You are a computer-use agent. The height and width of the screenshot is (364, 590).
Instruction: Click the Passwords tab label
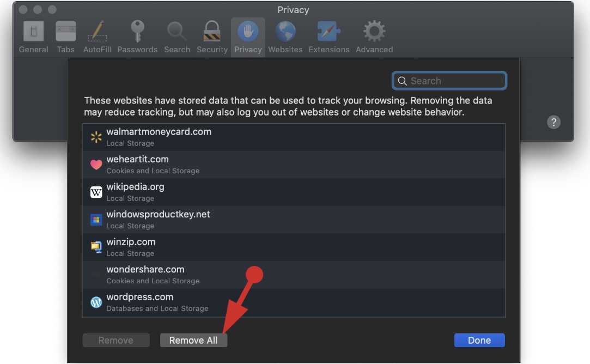(137, 50)
